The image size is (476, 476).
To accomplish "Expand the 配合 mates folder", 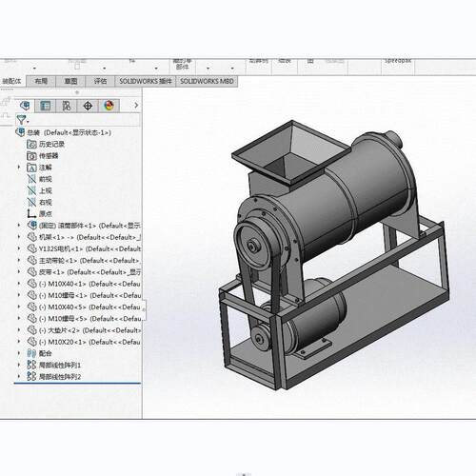I will coord(19,353).
